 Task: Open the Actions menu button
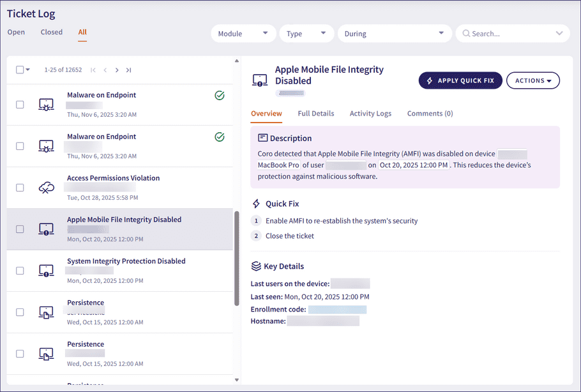[532, 81]
